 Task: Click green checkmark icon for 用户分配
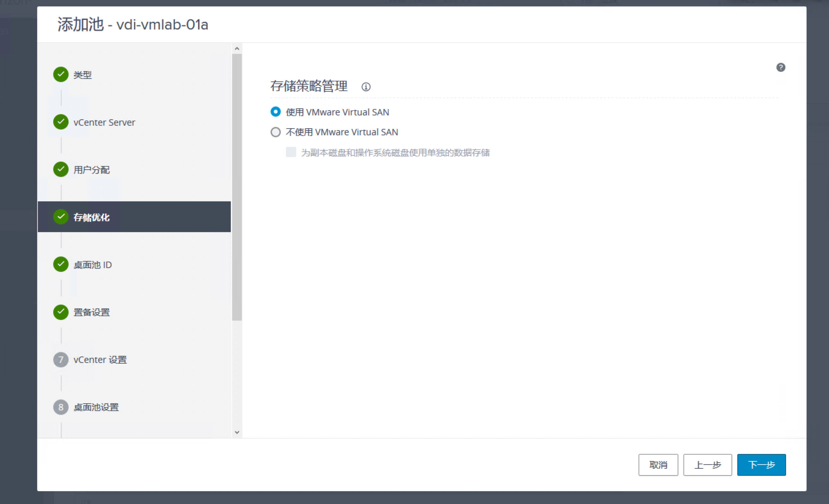click(61, 169)
